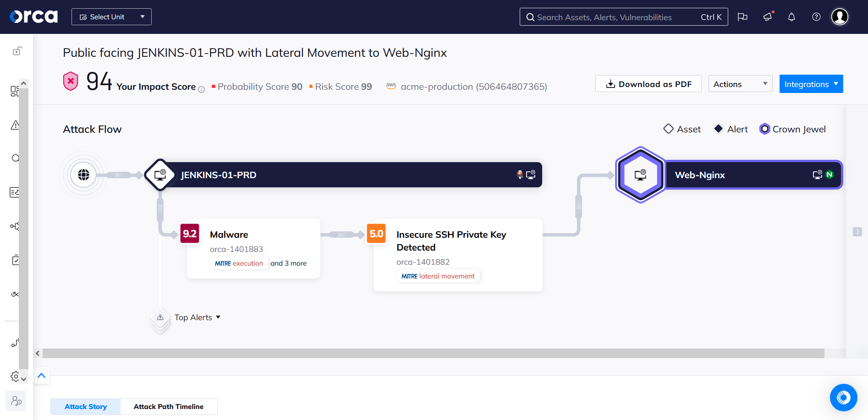This screenshot has width=868, height=420.
Task: Click the unlock icon at sidebar top
Action: (16, 51)
